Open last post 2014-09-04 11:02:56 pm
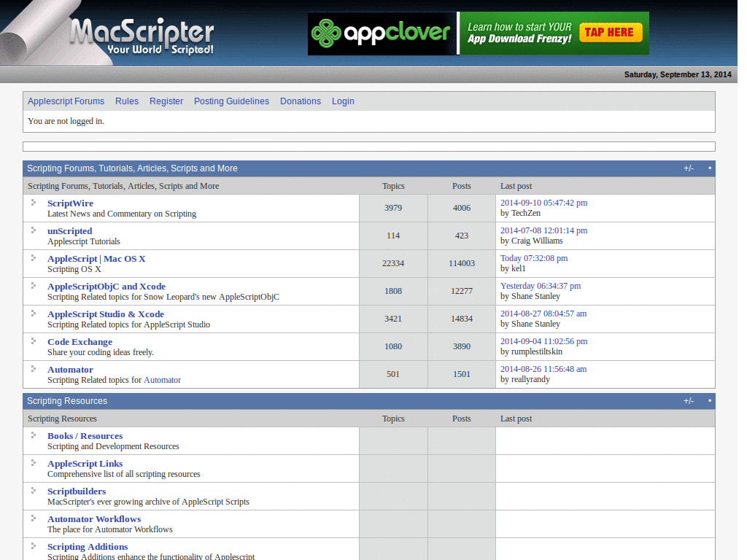Image resolution: width=747 pixels, height=560 pixels. point(543,341)
